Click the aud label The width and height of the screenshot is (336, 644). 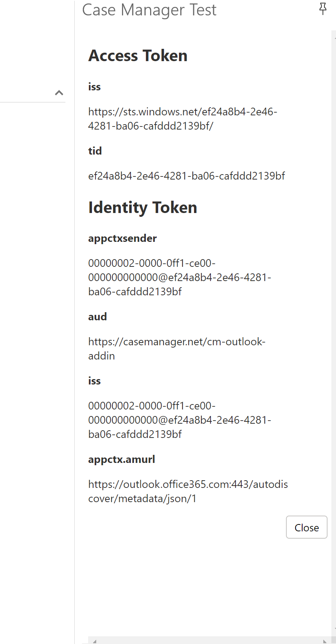point(97,317)
